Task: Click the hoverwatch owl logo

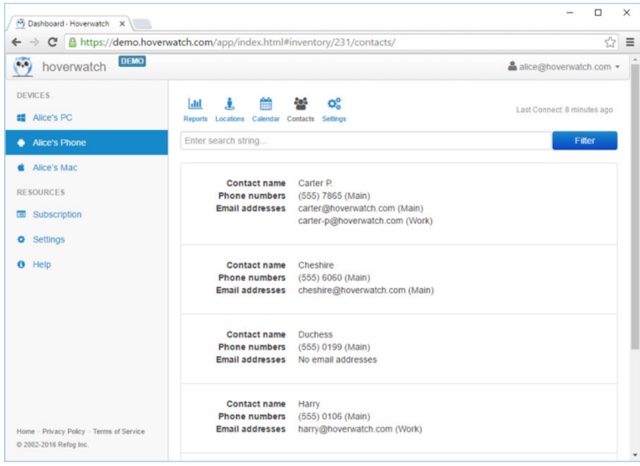Action: 22,67
